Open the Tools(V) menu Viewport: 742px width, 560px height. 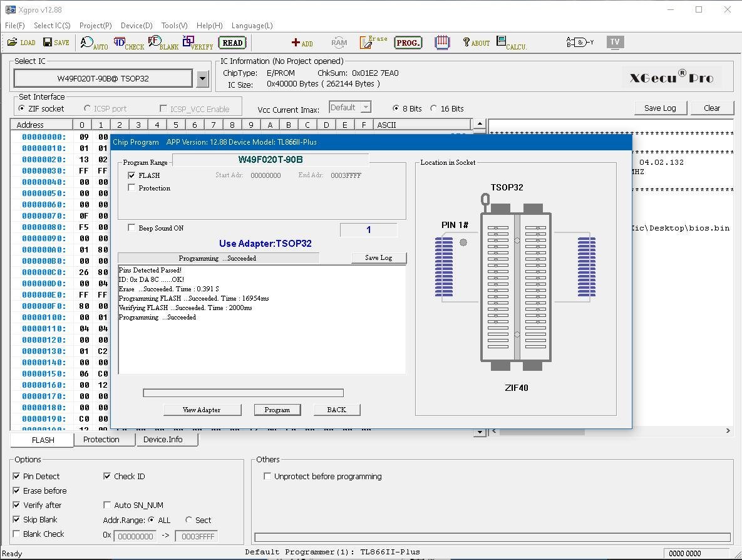175,26
